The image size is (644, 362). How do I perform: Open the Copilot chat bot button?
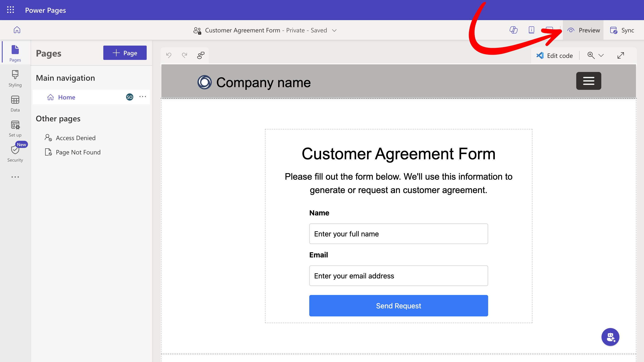click(610, 337)
